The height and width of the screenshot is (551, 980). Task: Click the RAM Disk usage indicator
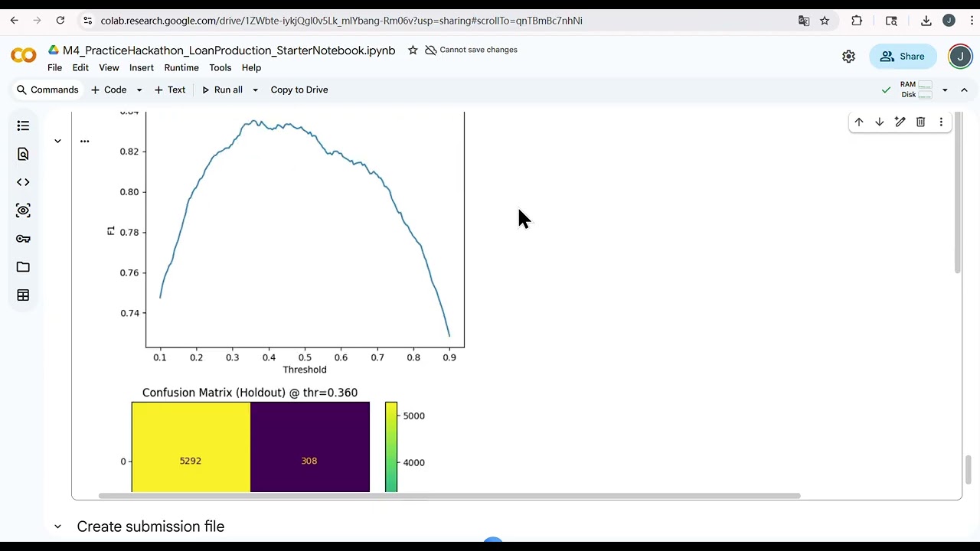pyautogui.click(x=916, y=90)
